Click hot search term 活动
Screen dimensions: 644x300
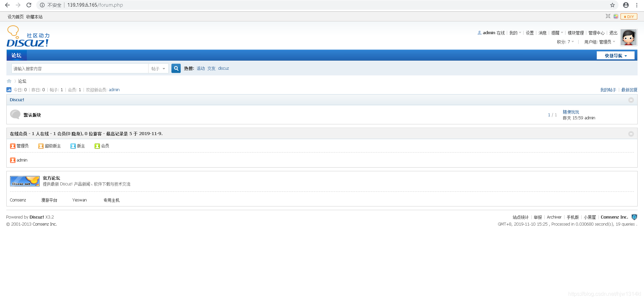point(201,68)
